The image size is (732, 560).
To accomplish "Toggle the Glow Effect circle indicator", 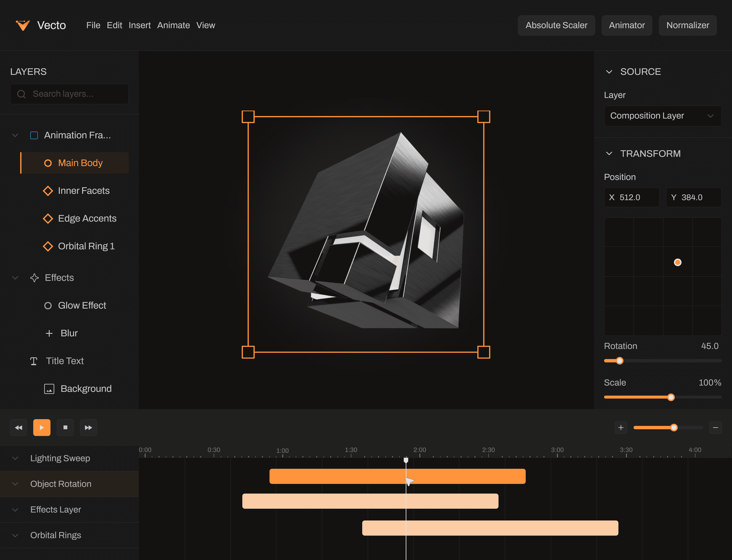I will click(48, 306).
